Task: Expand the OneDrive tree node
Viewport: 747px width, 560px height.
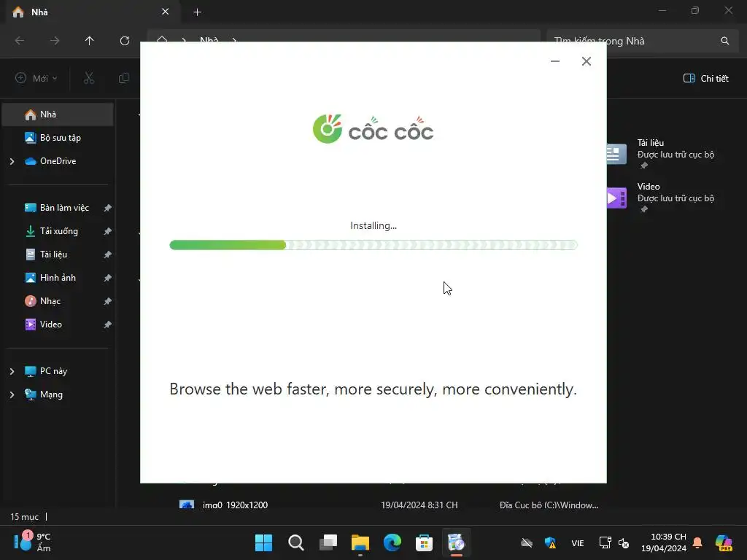Action: tap(12, 161)
